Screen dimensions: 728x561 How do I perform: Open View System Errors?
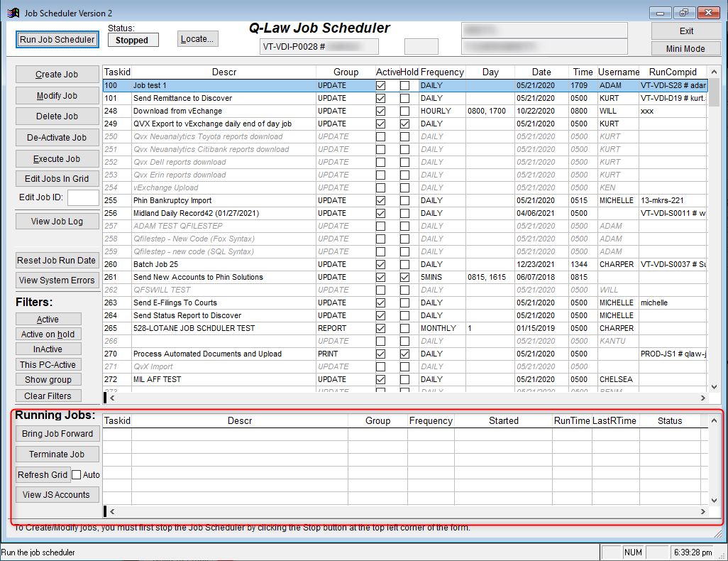(57, 280)
